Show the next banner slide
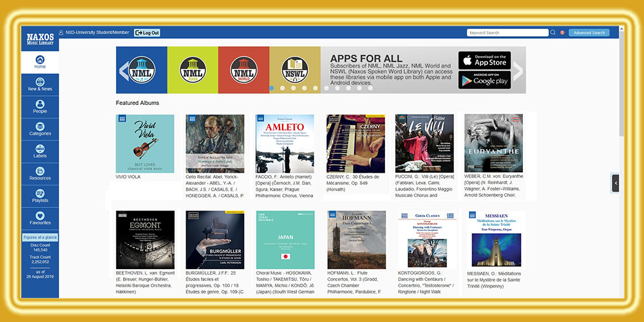This screenshot has width=644, height=322. (x=517, y=70)
